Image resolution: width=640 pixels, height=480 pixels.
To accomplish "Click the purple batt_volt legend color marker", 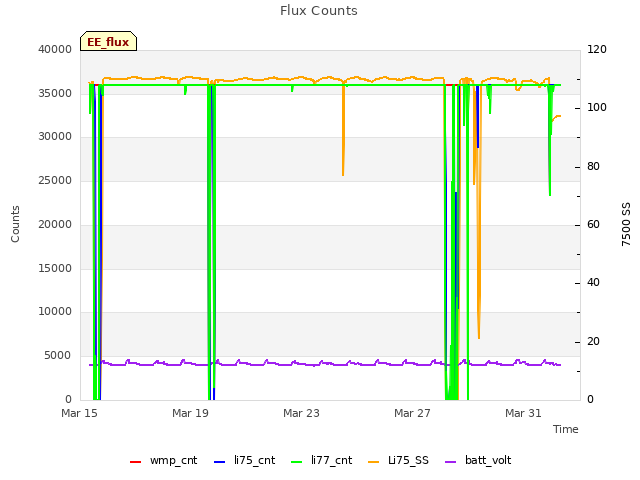I will [x=450, y=462].
